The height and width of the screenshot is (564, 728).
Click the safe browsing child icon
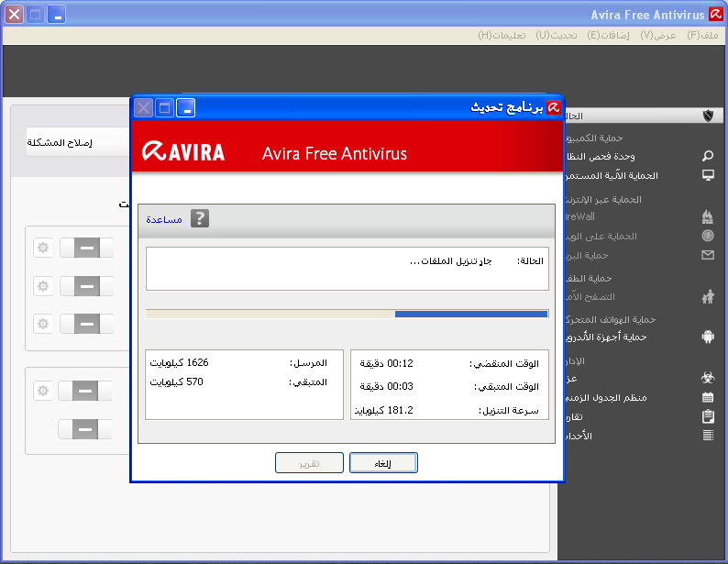(x=708, y=296)
